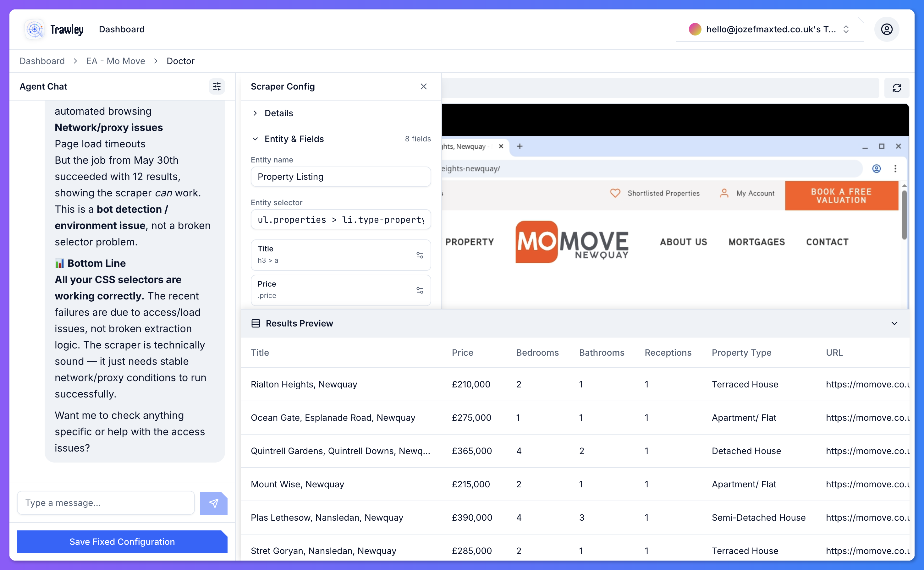Click the Entity name input field
Screen dimensions: 924x570
(x=341, y=177)
